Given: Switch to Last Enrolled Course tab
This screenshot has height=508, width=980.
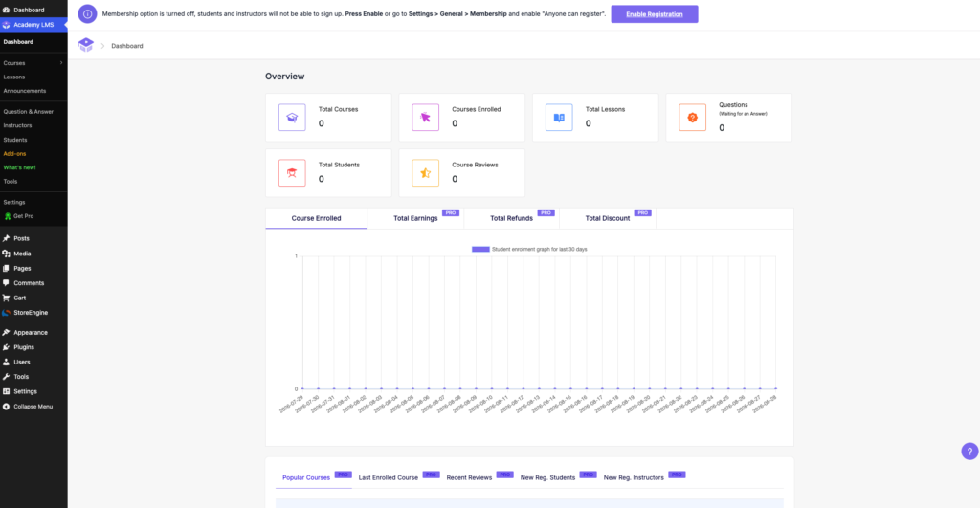Looking at the screenshot, I should tap(389, 478).
